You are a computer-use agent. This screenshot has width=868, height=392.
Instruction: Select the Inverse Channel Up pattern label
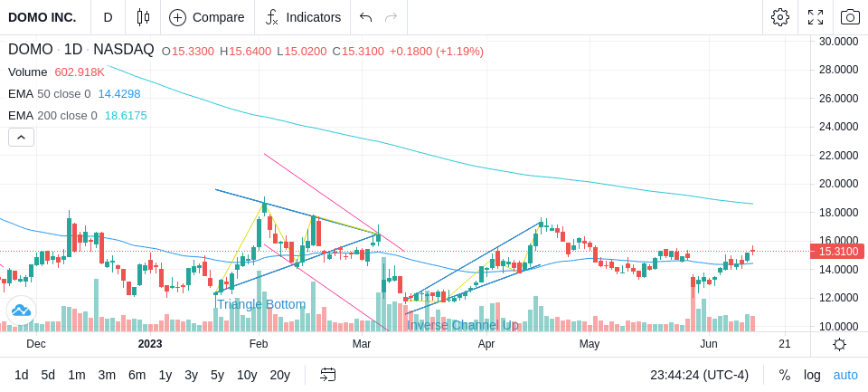pyautogui.click(x=463, y=325)
